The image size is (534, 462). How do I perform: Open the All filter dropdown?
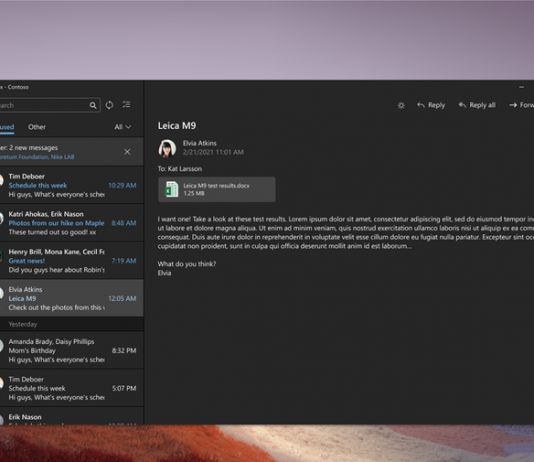click(x=123, y=127)
